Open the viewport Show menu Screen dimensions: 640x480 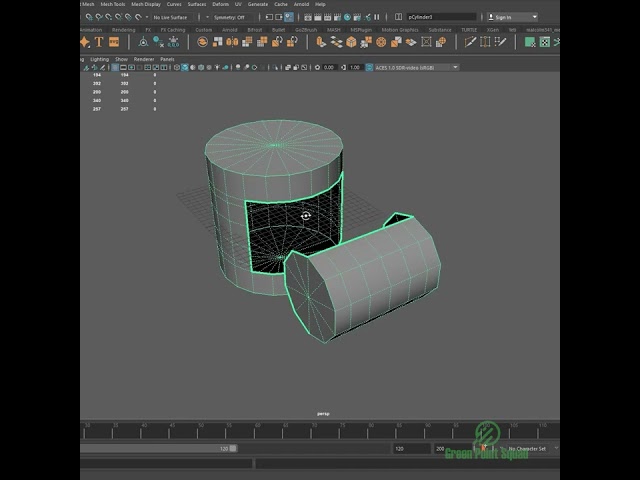[x=121, y=59]
